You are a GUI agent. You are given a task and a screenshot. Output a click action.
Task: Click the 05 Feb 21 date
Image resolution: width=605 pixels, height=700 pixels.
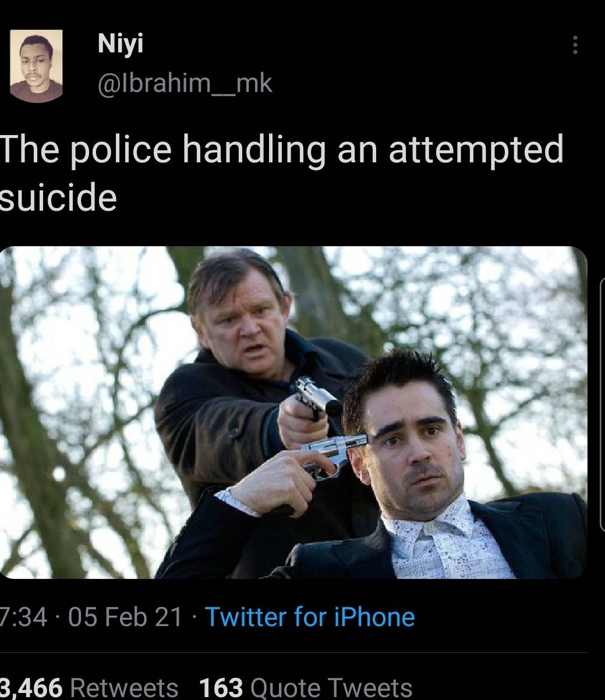[x=125, y=617]
